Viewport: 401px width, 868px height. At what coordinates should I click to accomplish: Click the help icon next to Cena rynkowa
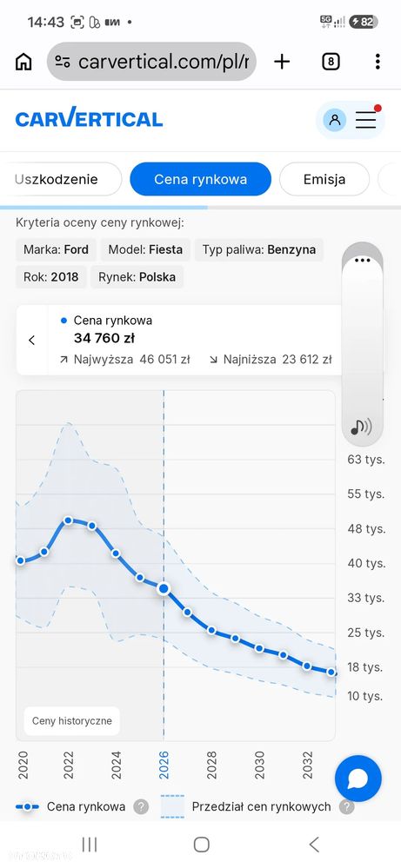coord(141,806)
